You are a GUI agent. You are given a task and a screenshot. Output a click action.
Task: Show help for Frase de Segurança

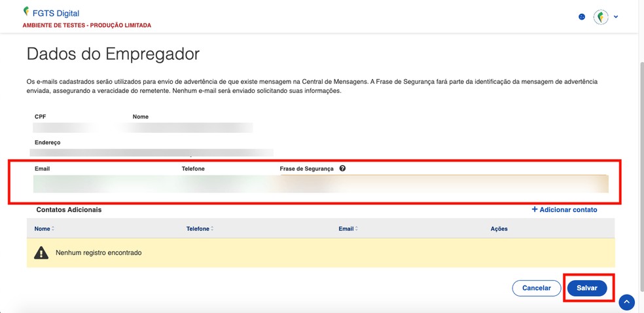342,168
